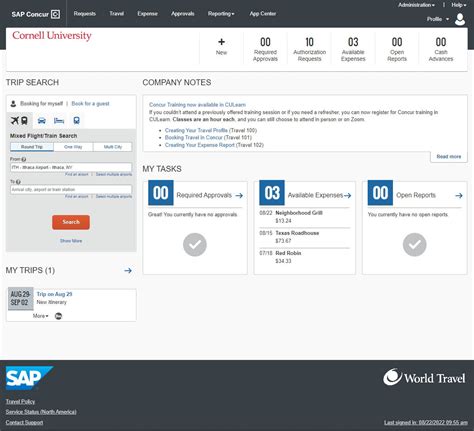Open Required Approvals arrow in My Tasks
This screenshot has width=474, height=431.
point(239,195)
